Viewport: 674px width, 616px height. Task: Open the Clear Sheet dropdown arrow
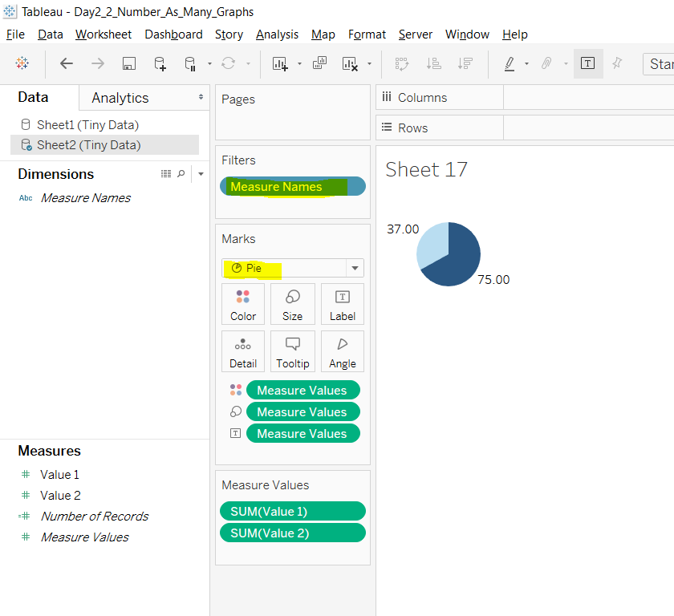[x=369, y=63]
